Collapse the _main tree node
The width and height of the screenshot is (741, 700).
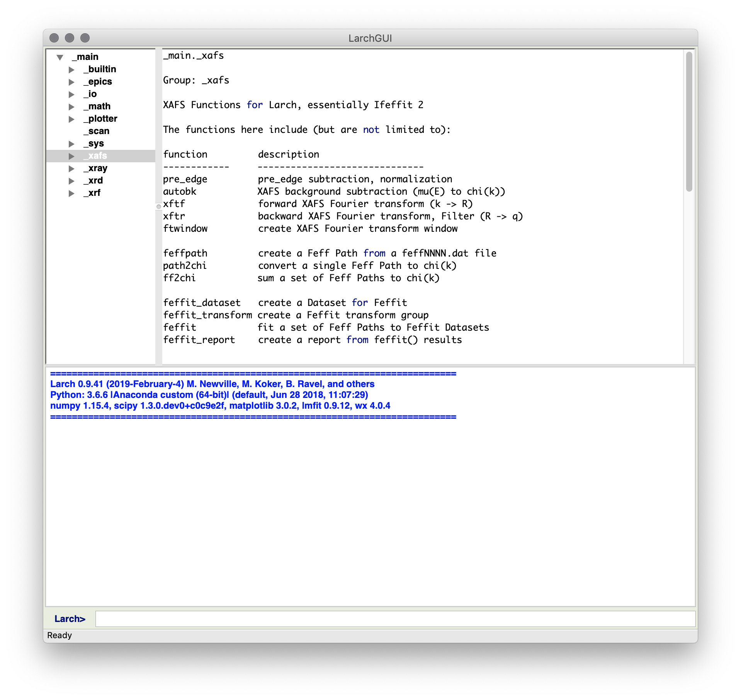point(60,57)
